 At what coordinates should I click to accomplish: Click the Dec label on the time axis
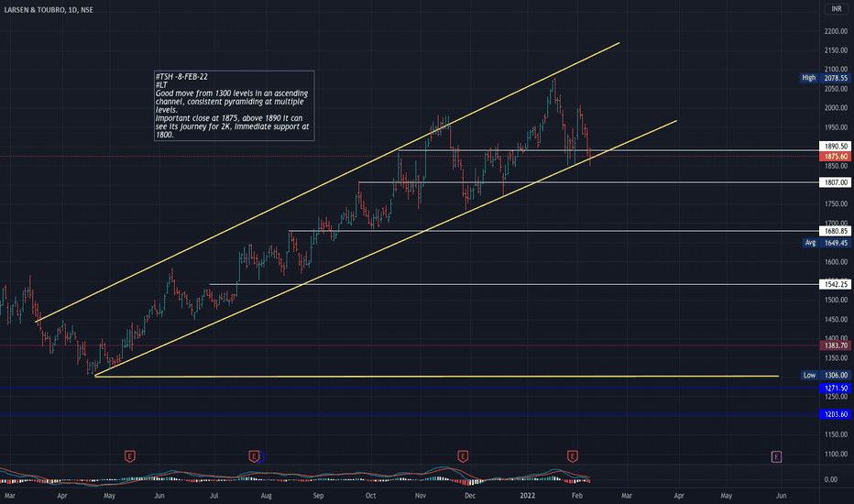point(470,496)
